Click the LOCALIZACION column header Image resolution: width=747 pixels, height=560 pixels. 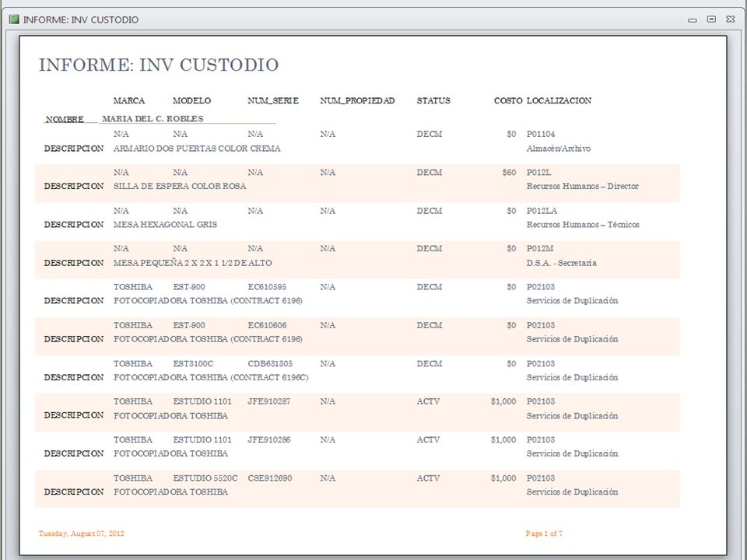(x=559, y=100)
